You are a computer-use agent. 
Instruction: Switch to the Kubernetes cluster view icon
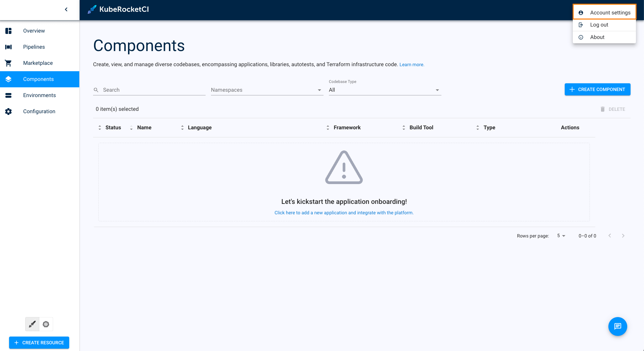coord(46,324)
